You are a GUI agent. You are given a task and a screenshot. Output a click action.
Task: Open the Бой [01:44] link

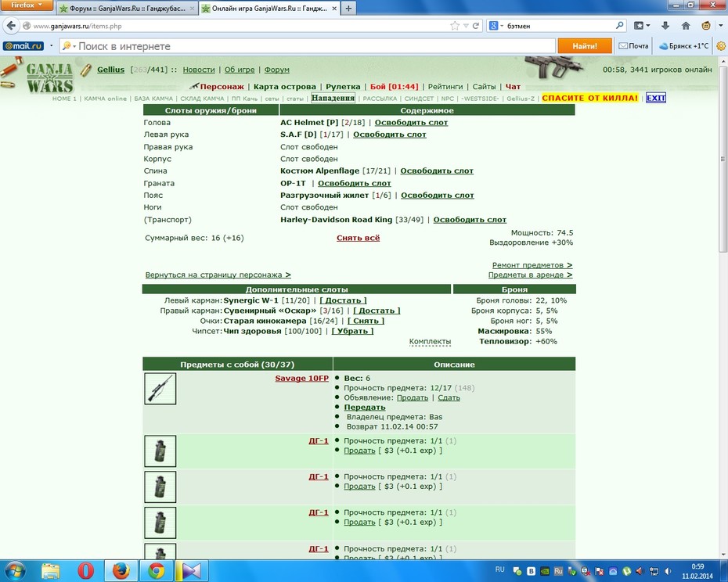(394, 86)
